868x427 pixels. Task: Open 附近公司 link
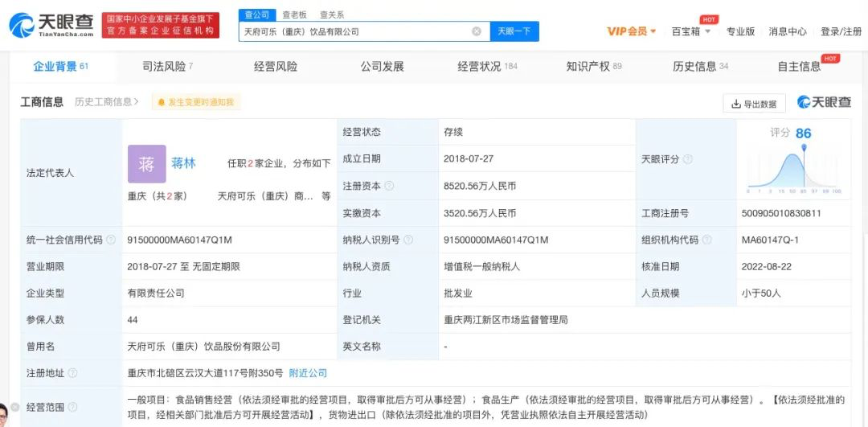coord(308,373)
